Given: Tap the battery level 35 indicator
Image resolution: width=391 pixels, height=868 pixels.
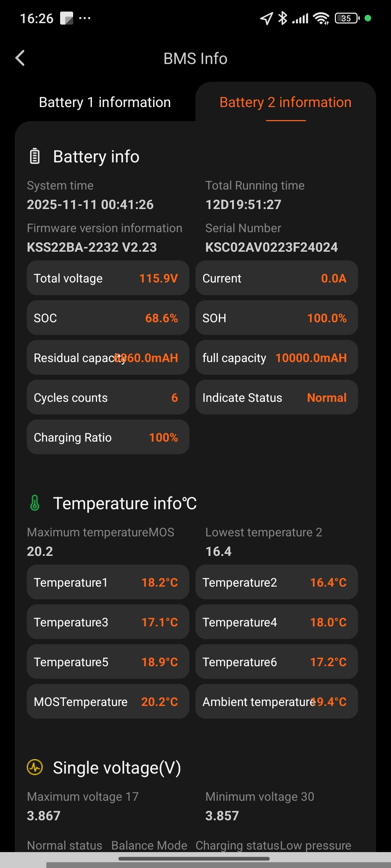Looking at the screenshot, I should (x=347, y=18).
